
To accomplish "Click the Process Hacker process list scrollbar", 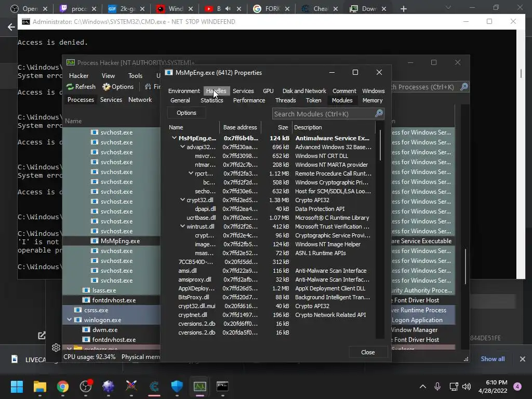I will pos(465,267).
